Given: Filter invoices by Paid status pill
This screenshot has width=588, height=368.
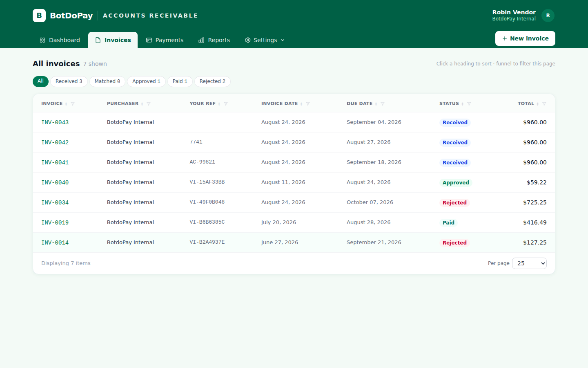Looking at the screenshot, I should (180, 81).
